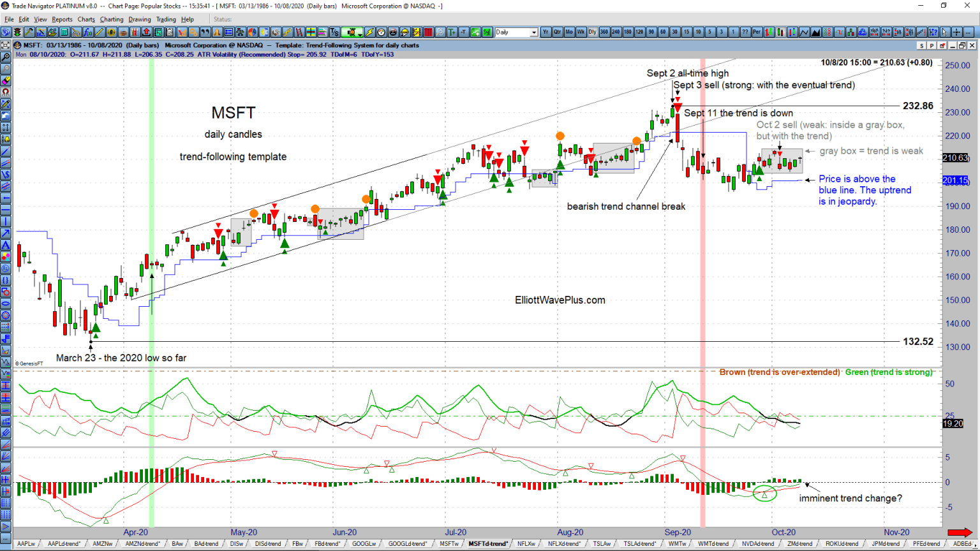Open the Drawing menu

140,19
